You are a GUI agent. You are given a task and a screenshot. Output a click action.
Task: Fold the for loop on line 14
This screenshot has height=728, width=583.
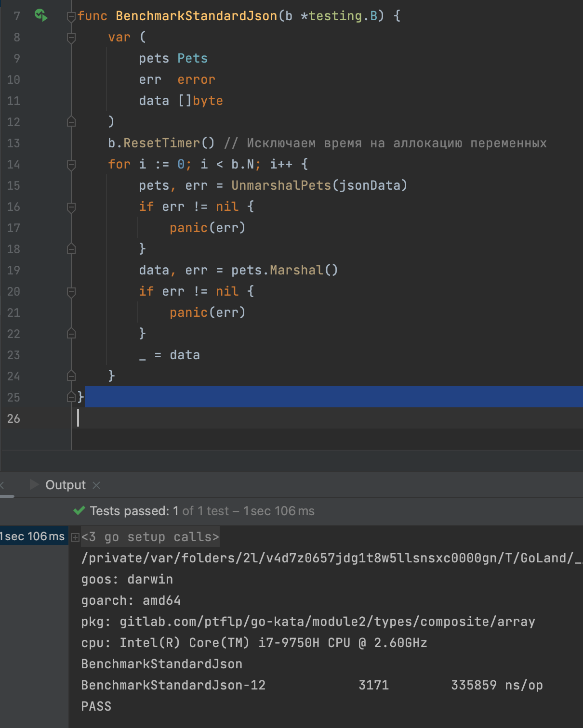(71, 165)
